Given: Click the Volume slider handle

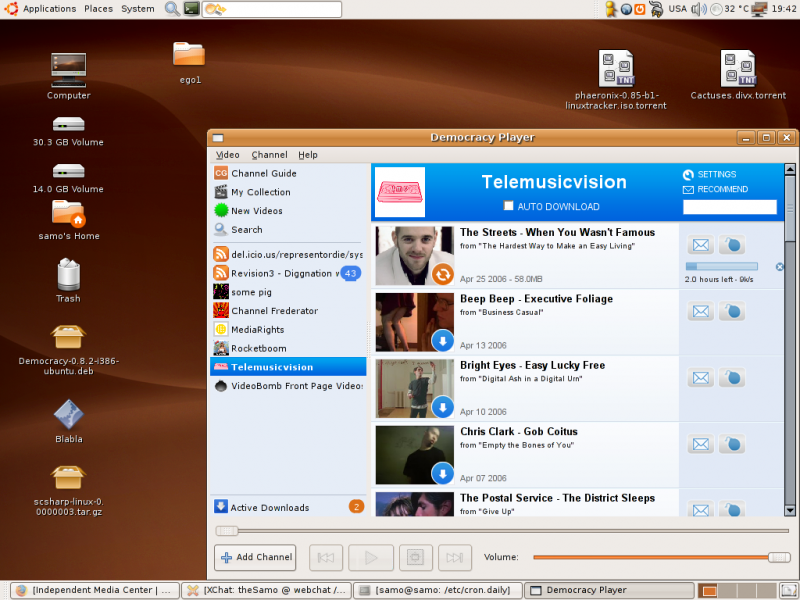Looking at the screenshot, I should pos(779,557).
